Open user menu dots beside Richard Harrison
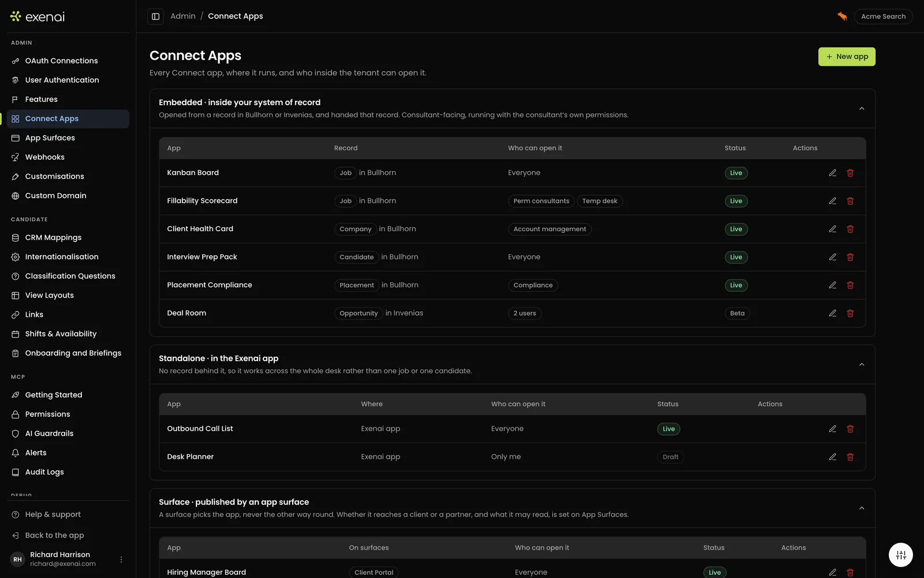 (121, 560)
